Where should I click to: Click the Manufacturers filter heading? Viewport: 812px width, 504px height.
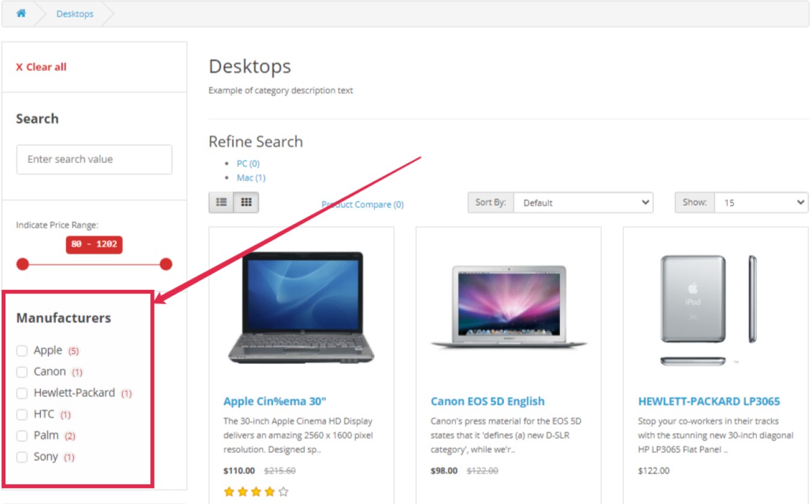[x=63, y=318]
